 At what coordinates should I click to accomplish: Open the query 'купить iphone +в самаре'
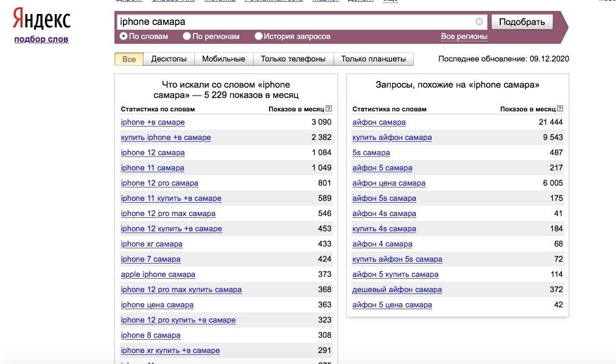[166, 138]
